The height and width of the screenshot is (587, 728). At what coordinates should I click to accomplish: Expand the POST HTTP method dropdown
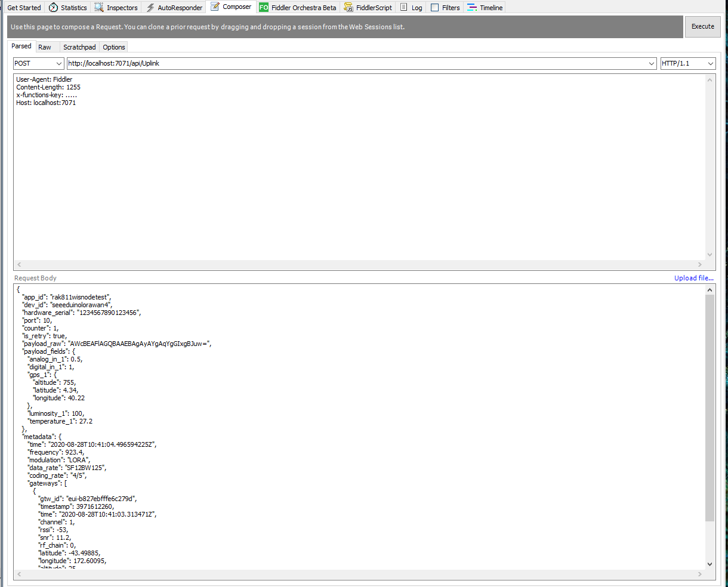(58, 63)
